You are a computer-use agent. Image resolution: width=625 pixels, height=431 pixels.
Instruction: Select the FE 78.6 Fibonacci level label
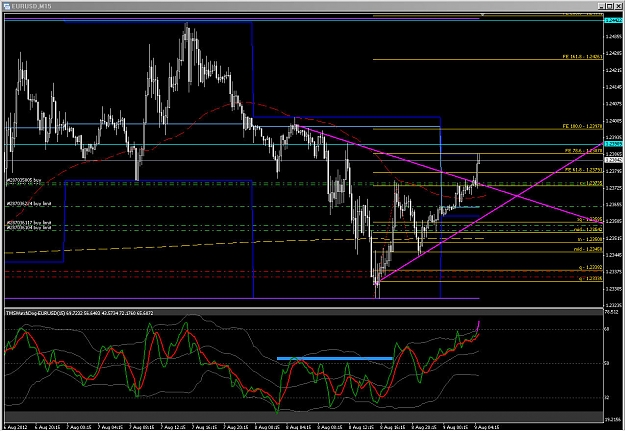(x=584, y=151)
